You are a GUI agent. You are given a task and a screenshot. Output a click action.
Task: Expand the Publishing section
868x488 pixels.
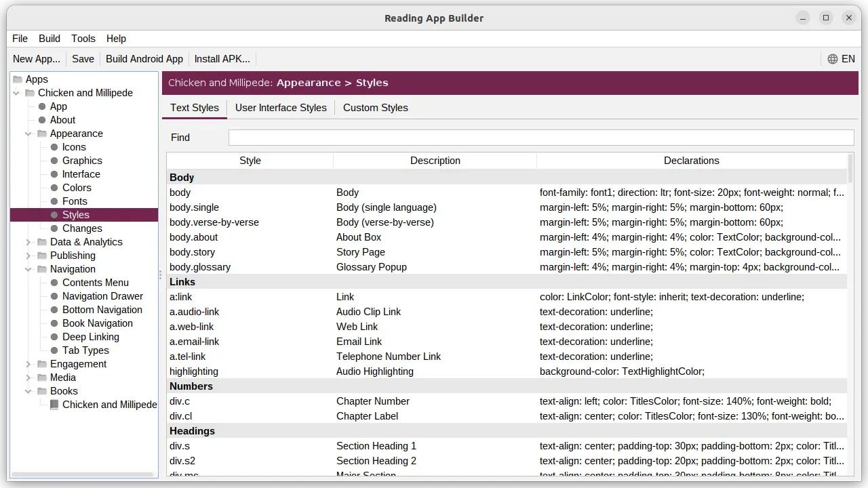pyautogui.click(x=28, y=256)
